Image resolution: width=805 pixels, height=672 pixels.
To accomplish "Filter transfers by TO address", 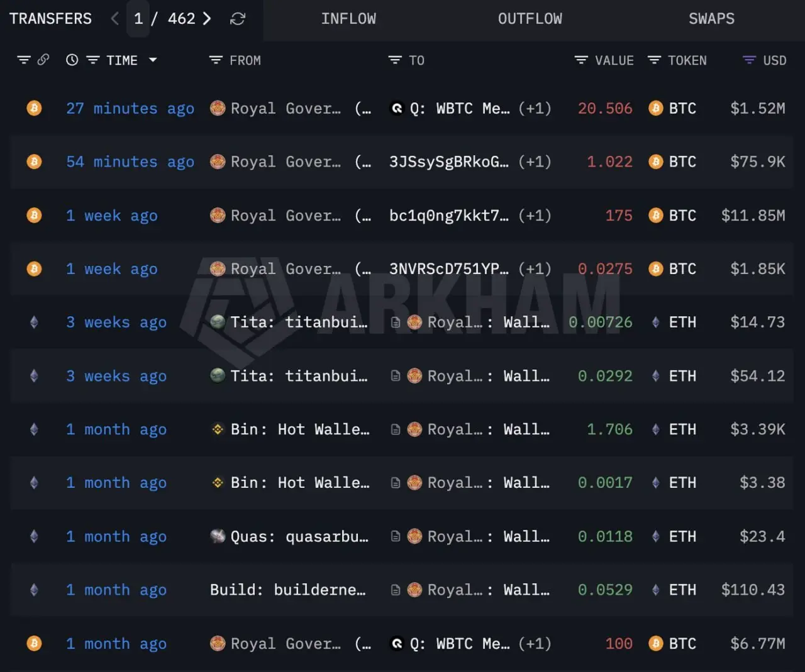I will (x=395, y=60).
